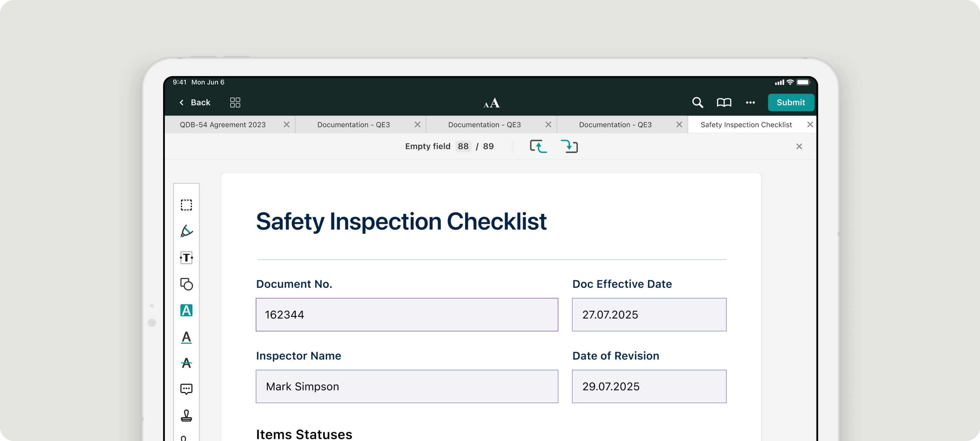Select the underline text tool
980x441 pixels.
click(186, 337)
